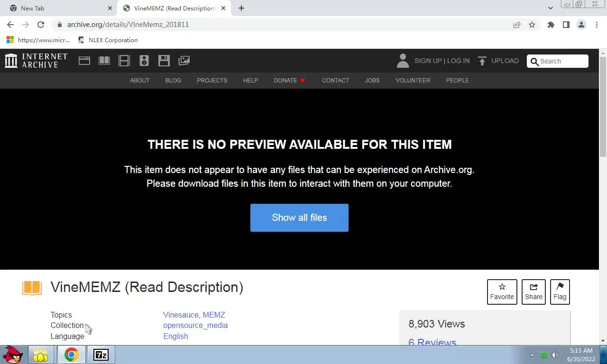Click the page vertical scrollbar thumb
The height and width of the screenshot is (364, 607).
tap(603, 106)
